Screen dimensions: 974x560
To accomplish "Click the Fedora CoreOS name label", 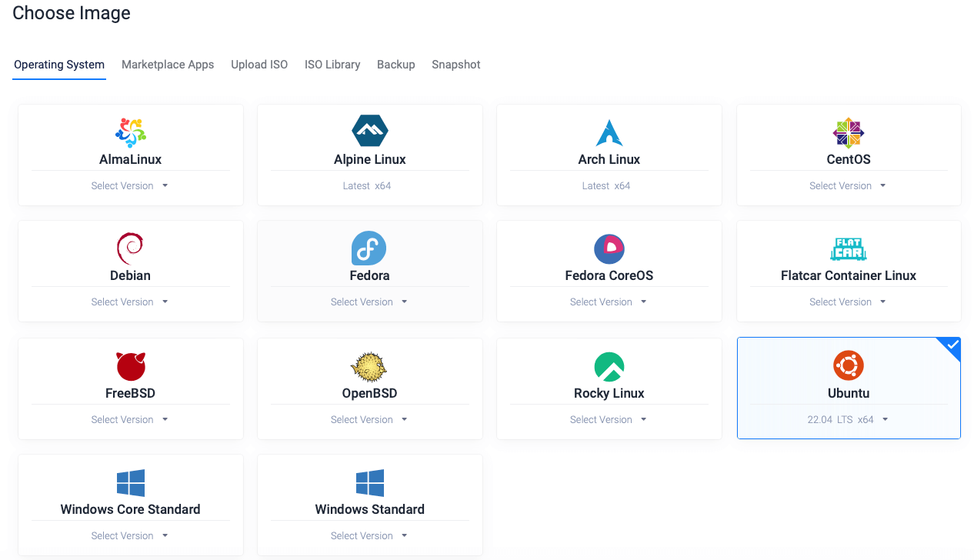I will click(x=609, y=275).
